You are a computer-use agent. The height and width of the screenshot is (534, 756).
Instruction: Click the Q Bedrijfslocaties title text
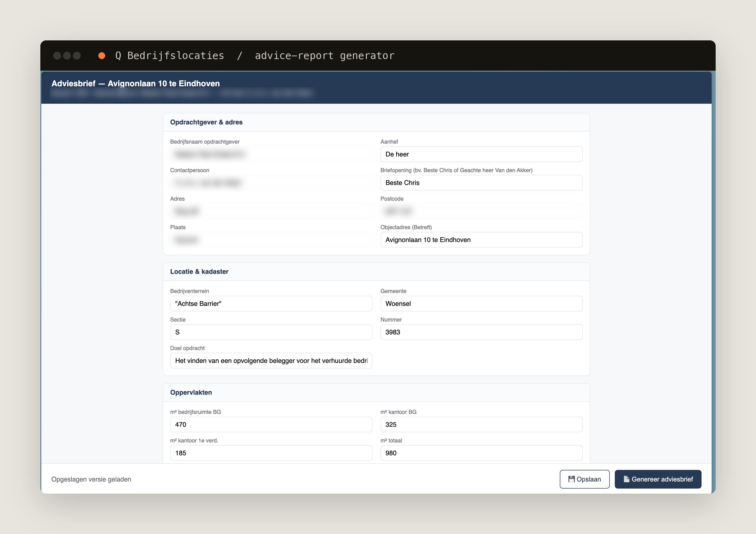(169, 56)
